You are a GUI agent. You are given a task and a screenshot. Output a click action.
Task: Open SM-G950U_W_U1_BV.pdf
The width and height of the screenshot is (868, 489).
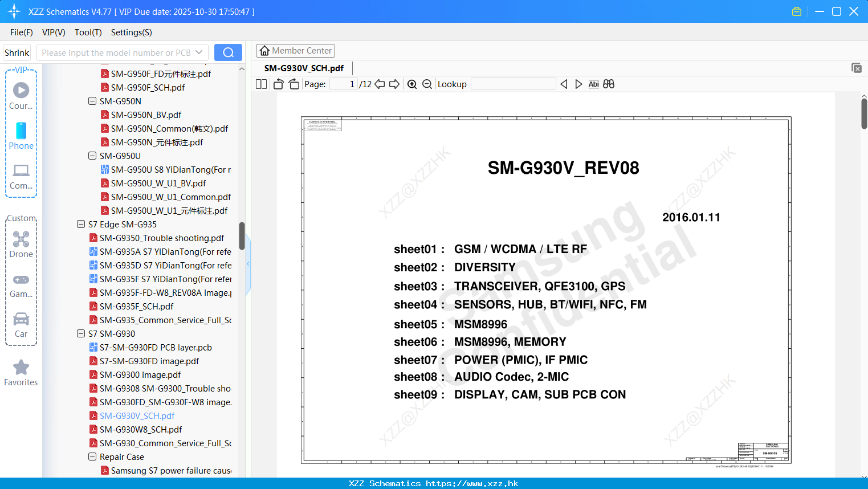[x=153, y=183]
